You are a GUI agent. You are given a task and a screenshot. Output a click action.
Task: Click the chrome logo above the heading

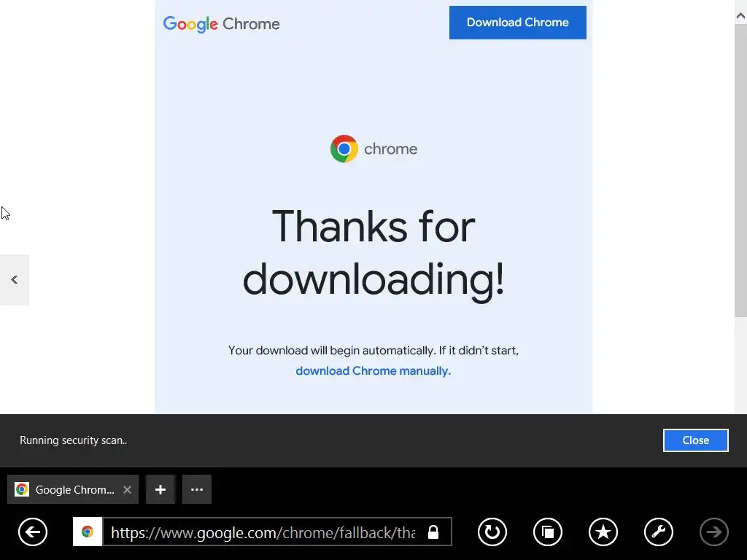(x=373, y=149)
